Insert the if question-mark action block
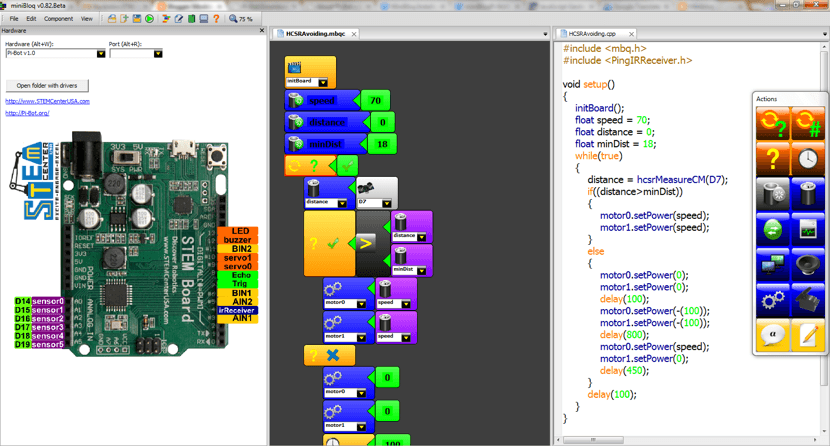The width and height of the screenshot is (830, 446). pos(771,158)
